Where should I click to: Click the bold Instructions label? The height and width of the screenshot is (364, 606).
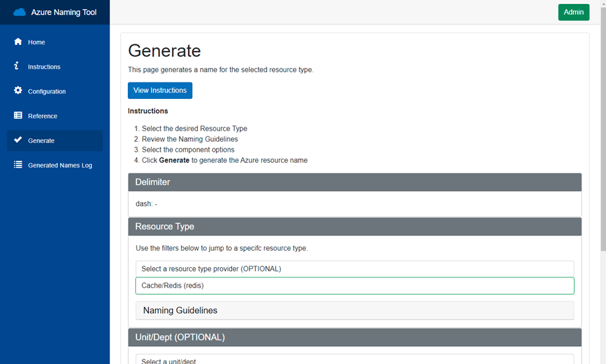[x=148, y=111]
